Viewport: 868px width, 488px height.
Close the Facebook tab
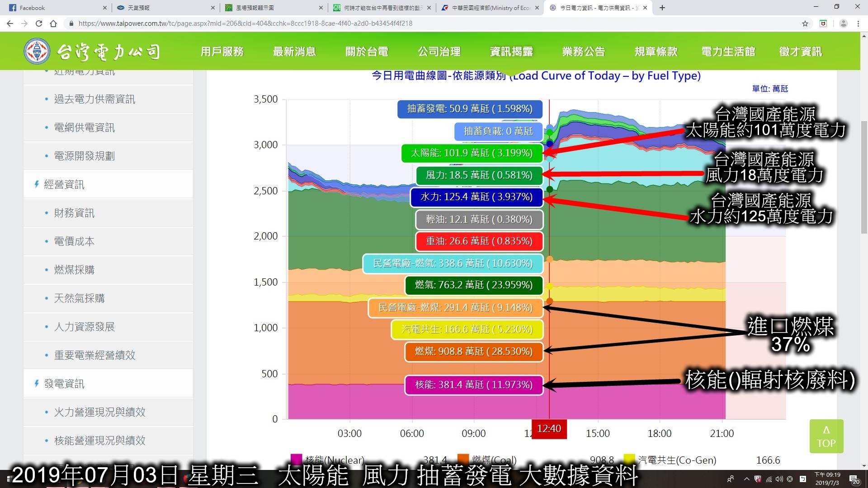(104, 8)
